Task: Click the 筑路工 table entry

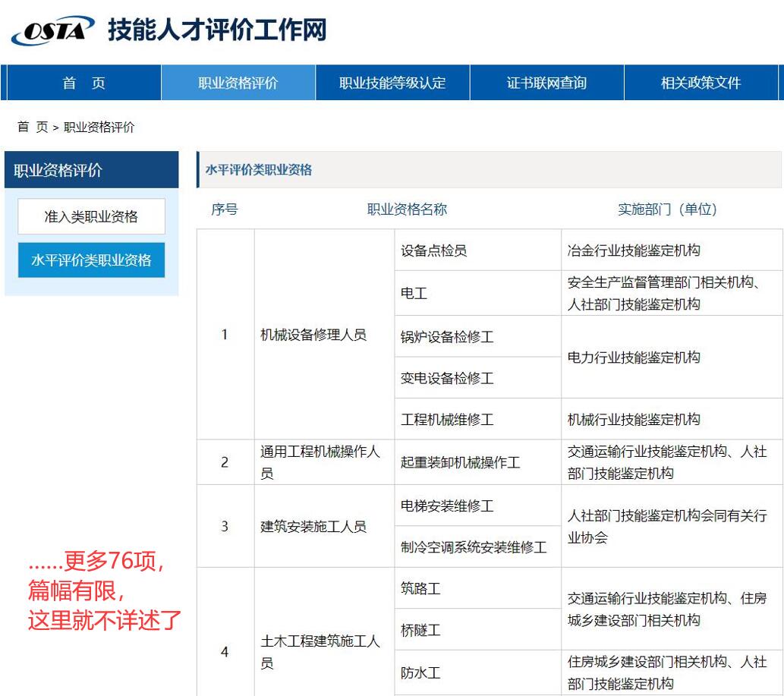Action: [417, 587]
